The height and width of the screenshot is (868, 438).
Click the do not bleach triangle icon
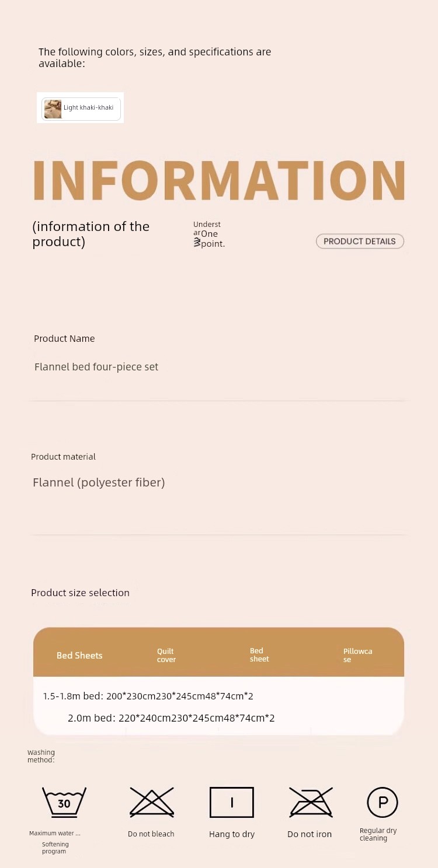click(x=151, y=802)
